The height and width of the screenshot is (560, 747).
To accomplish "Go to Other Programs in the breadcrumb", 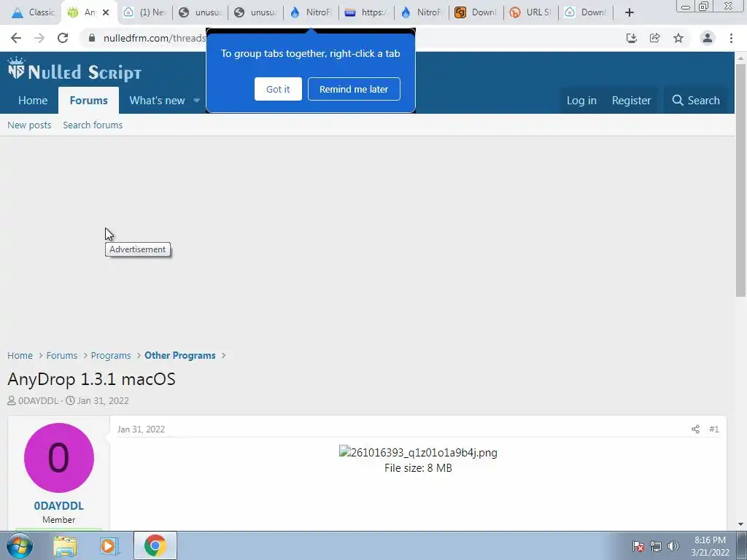I will click(180, 355).
